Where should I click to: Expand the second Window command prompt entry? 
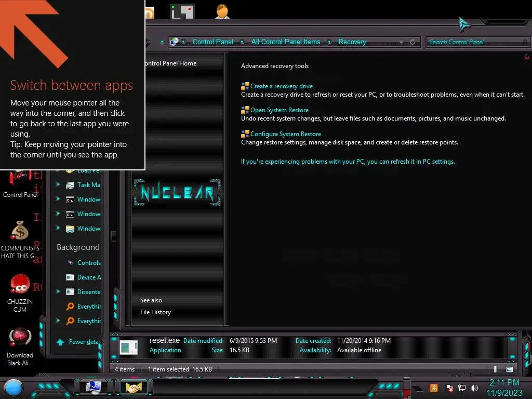pos(58,214)
